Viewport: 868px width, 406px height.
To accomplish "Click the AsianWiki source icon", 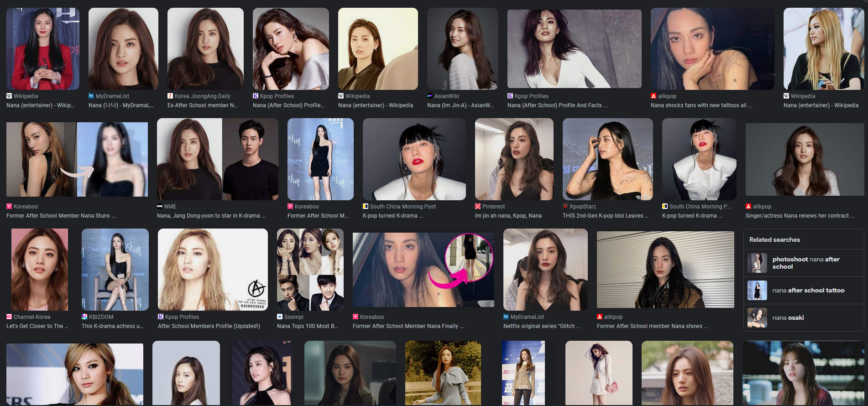I will pyautogui.click(x=430, y=96).
